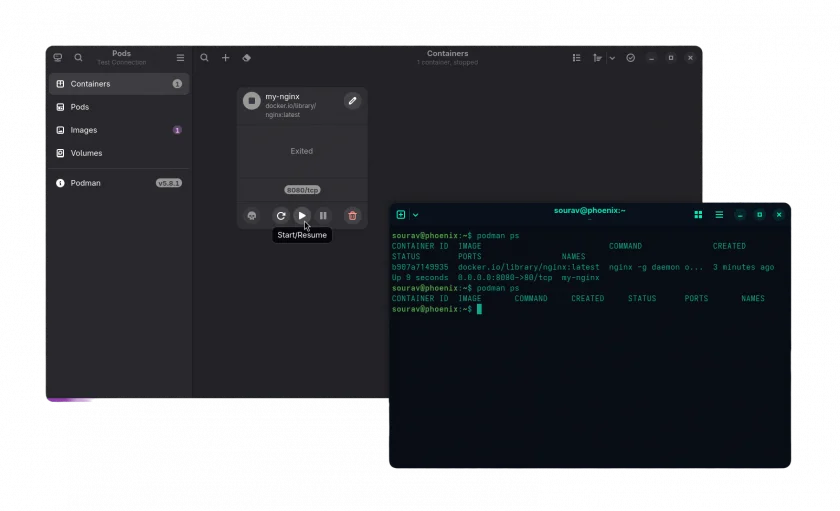Screen dimensions: 840x511
Task: Close the Pods application window
Action: tap(690, 57)
